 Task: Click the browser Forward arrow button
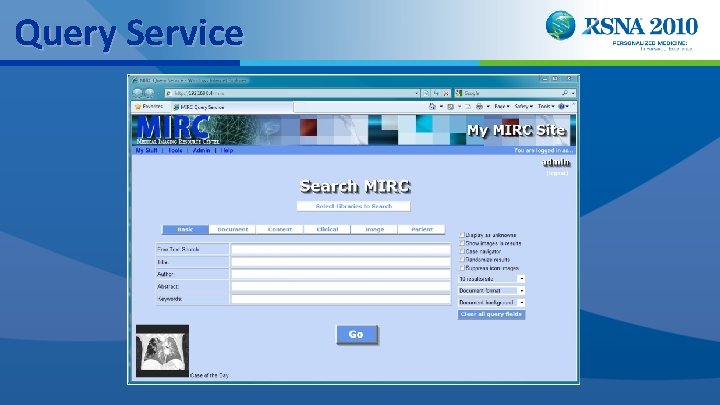(x=149, y=93)
